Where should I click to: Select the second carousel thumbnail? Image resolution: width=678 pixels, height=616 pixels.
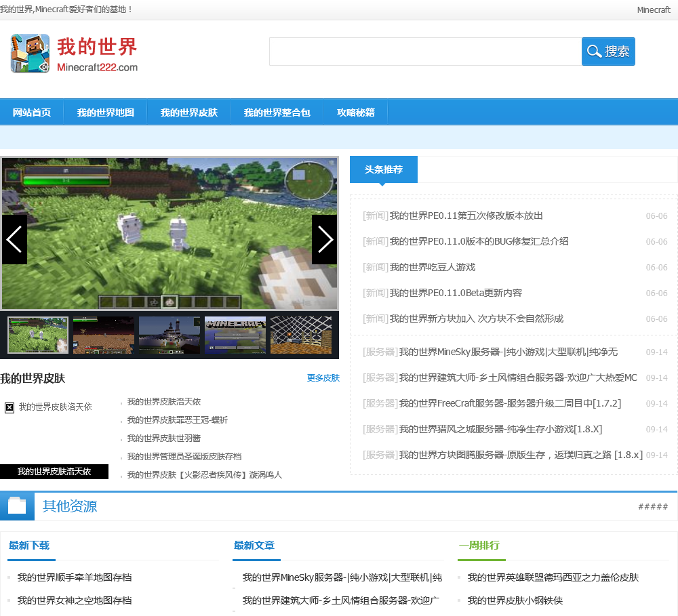(104, 335)
